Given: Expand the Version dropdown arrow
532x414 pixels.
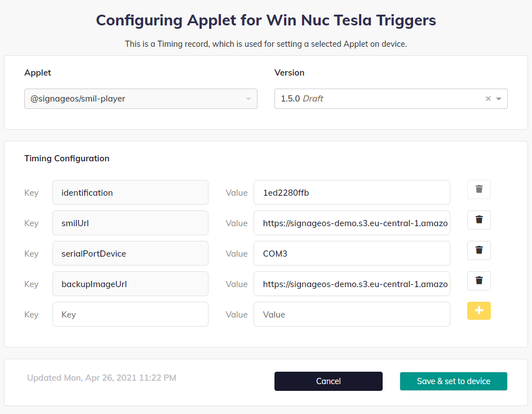Looking at the screenshot, I should pyautogui.click(x=499, y=99).
